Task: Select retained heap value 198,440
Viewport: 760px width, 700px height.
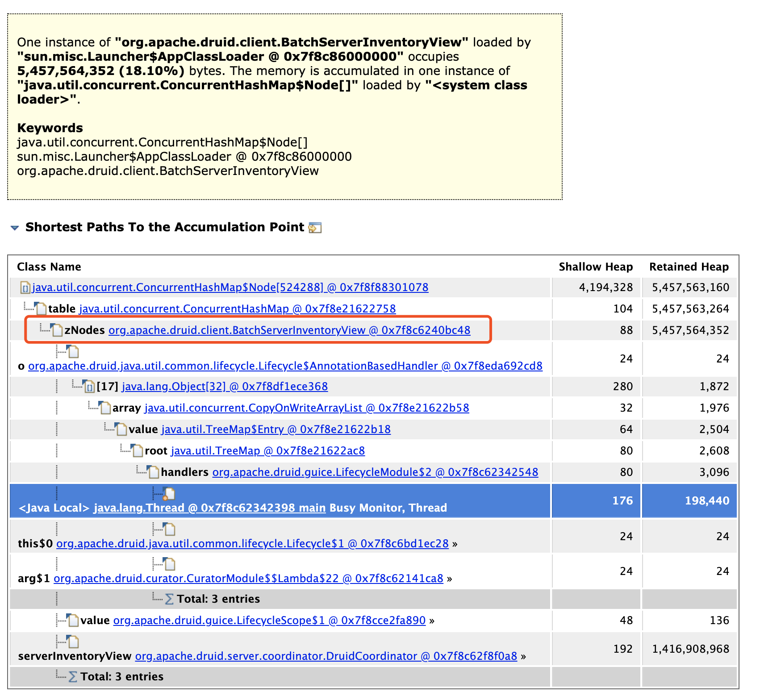Action: click(707, 501)
